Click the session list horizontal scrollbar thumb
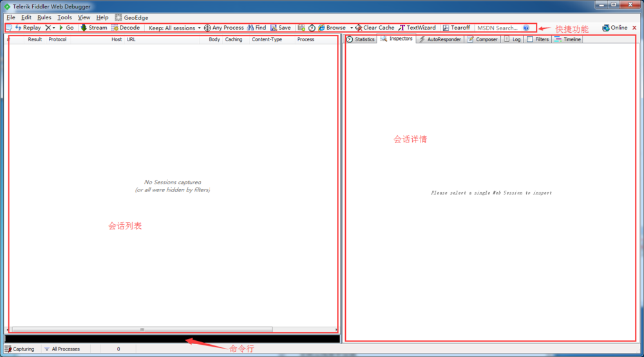Screen dimensions: 644x357 point(142,329)
